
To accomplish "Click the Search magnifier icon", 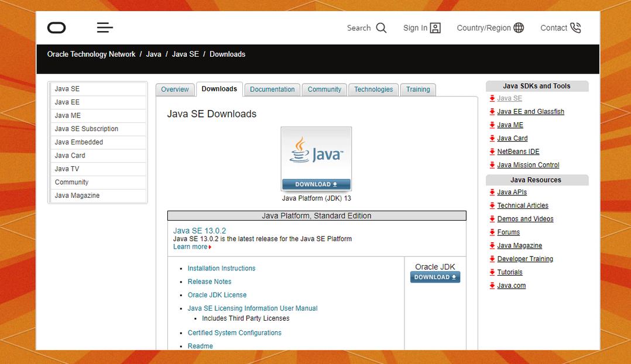I will pos(381,28).
